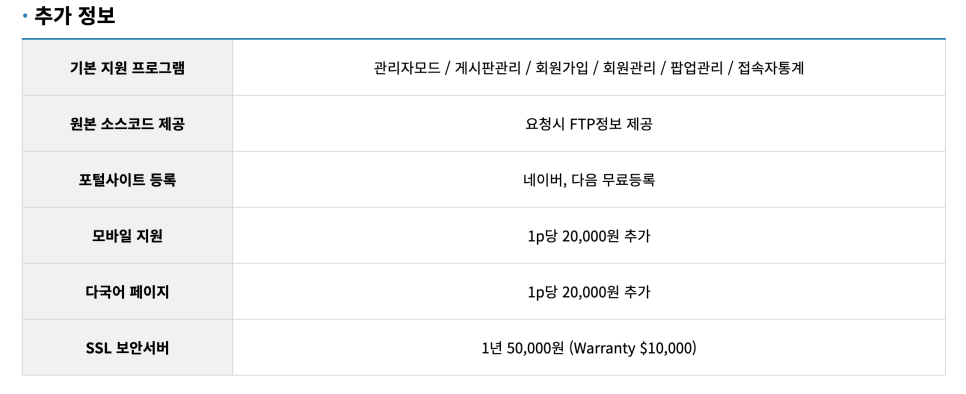Select the SSL 보안서버 row header
966x394 pixels.
point(128,348)
